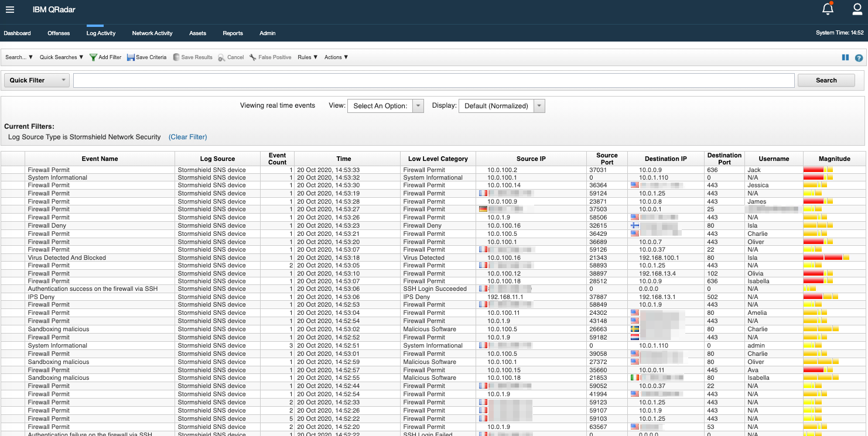Image resolution: width=868 pixels, height=436 pixels.
Task: Click the magnitude bar of Virus Detected event
Action: [826, 258]
